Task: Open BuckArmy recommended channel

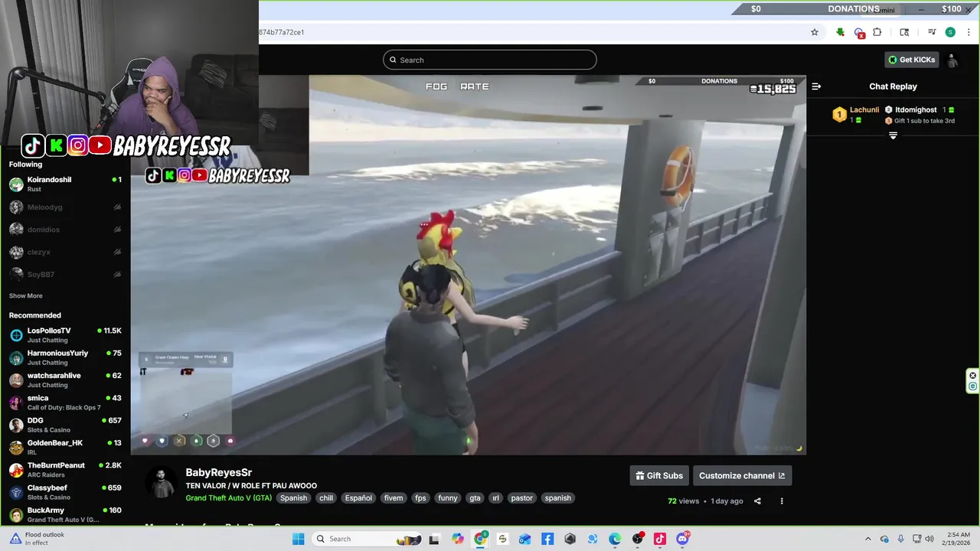Action: coord(65,515)
